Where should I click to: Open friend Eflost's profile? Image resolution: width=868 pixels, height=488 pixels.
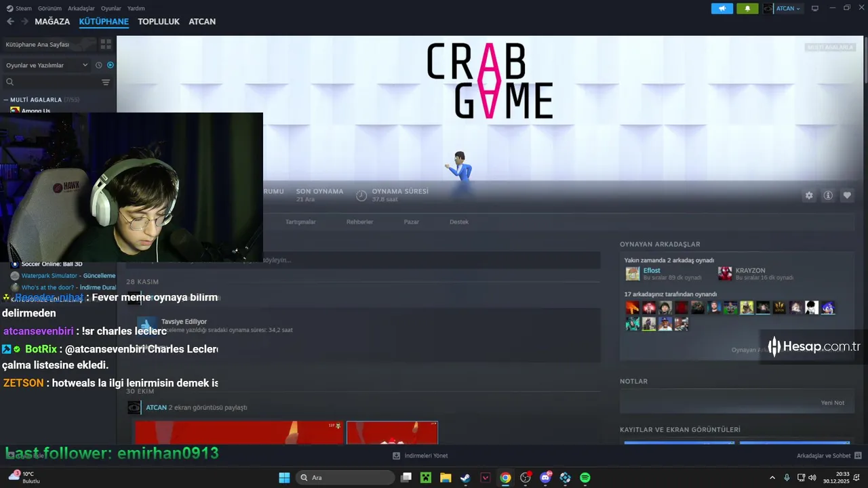pyautogui.click(x=652, y=270)
